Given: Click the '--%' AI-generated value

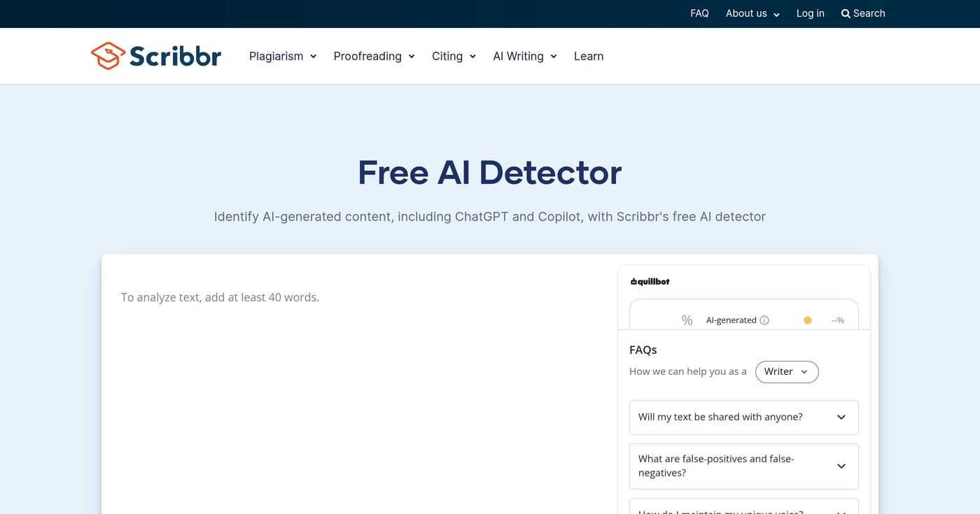Looking at the screenshot, I should 838,320.
